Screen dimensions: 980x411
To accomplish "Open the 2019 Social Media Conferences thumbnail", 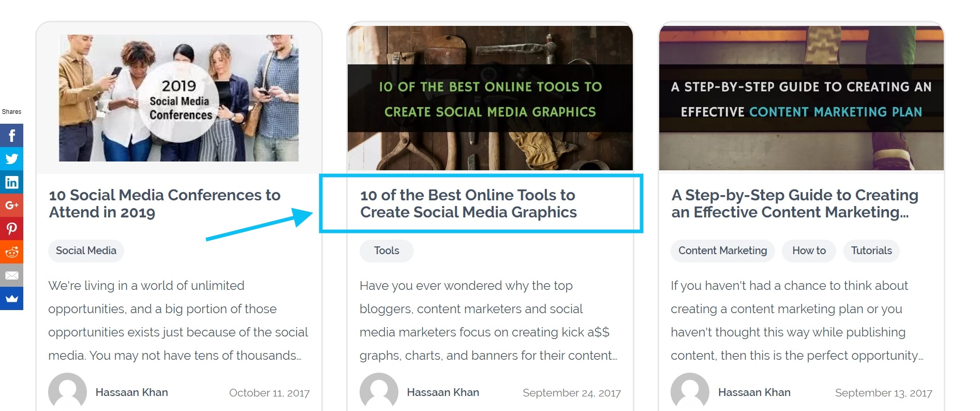I will click(179, 98).
